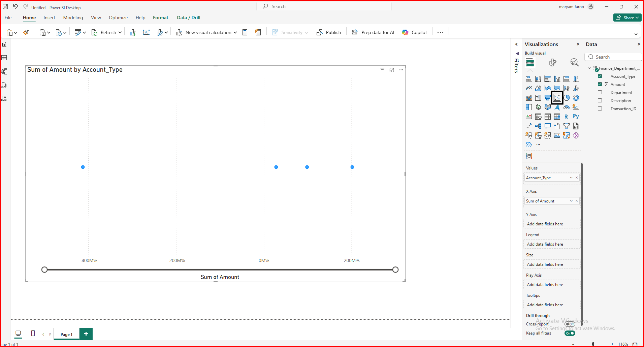Choose the donut chart visualization
The height and width of the screenshot is (347, 644).
point(576,98)
